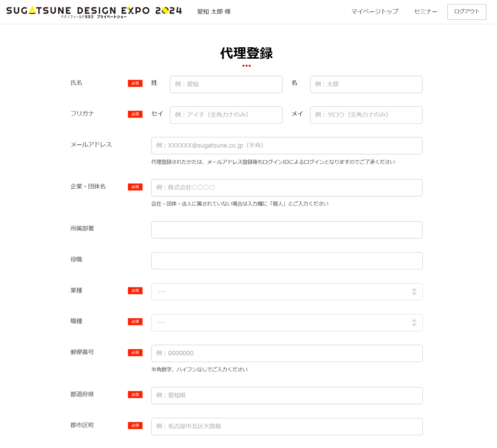Click the 業種 field label
The width and height of the screenshot is (497, 448).
(76, 290)
